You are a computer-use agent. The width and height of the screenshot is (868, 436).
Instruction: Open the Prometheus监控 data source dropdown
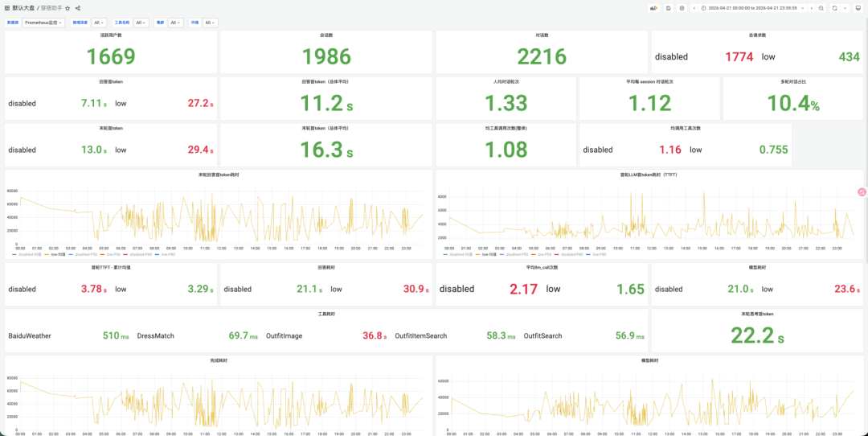coord(43,23)
